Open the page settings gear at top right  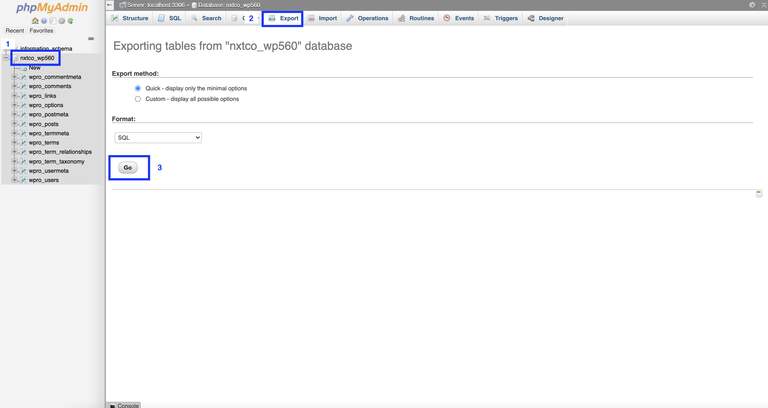coord(752,5)
